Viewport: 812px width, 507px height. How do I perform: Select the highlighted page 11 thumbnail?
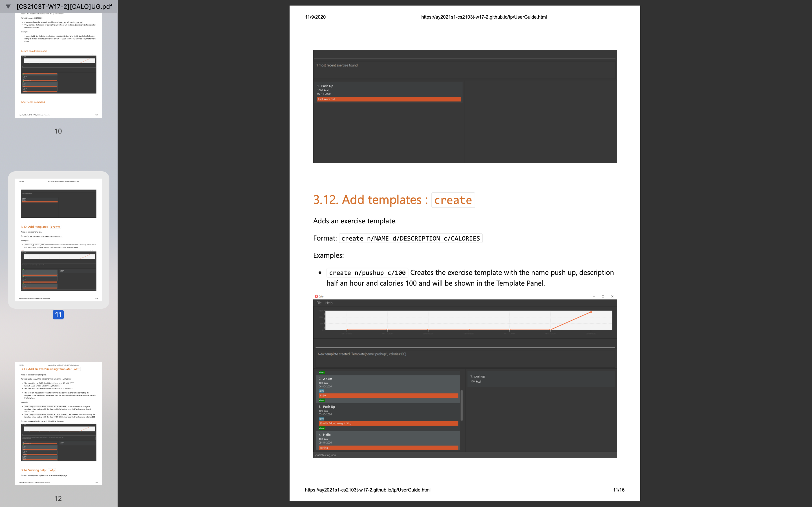point(58,239)
